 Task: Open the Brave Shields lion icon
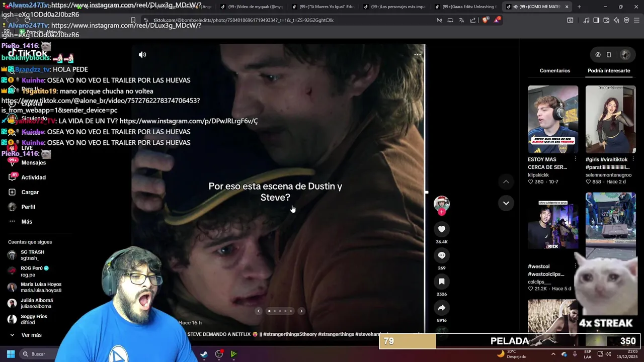(486, 20)
